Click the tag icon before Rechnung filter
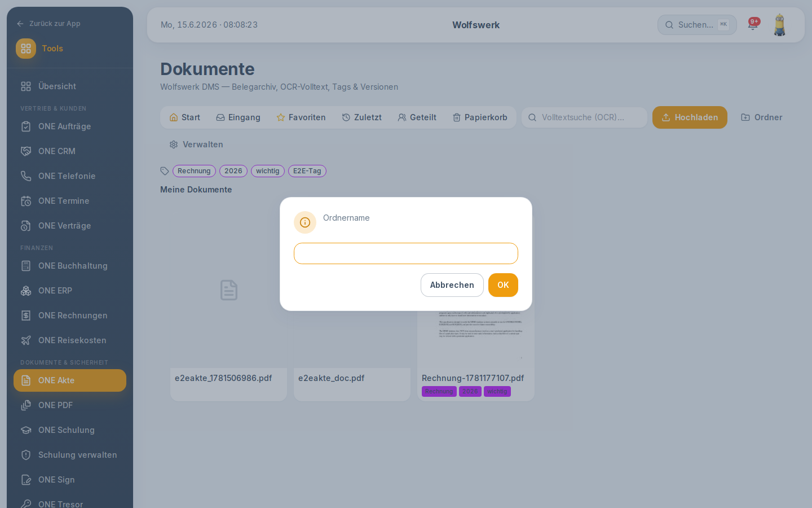This screenshot has height=508, width=812. 165,171
